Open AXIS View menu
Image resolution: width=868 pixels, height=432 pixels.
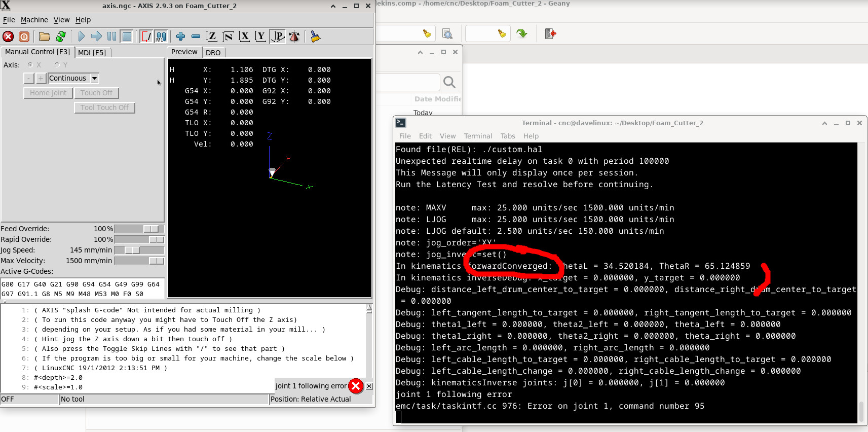click(x=62, y=20)
